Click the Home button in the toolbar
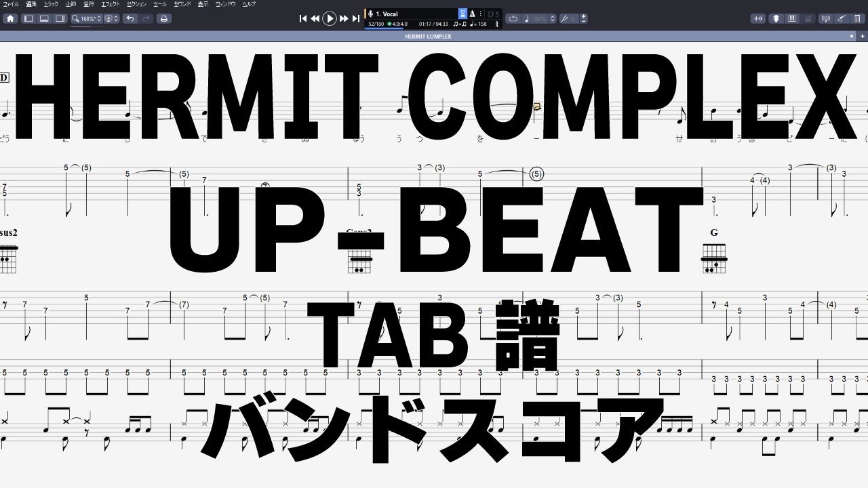 [x=11, y=18]
